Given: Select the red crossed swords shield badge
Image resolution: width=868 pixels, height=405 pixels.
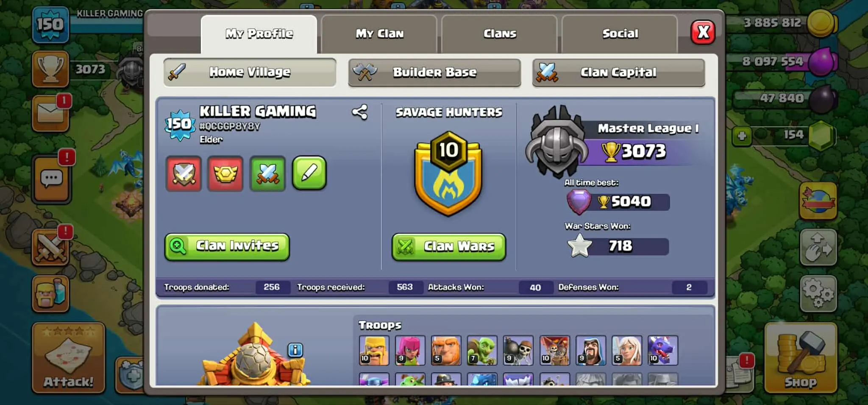Looking at the screenshot, I should point(184,173).
